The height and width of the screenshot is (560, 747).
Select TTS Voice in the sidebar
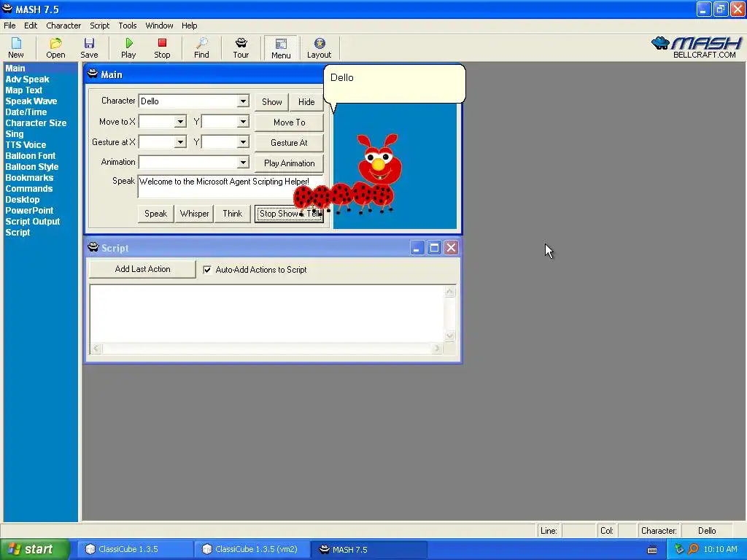pos(26,145)
